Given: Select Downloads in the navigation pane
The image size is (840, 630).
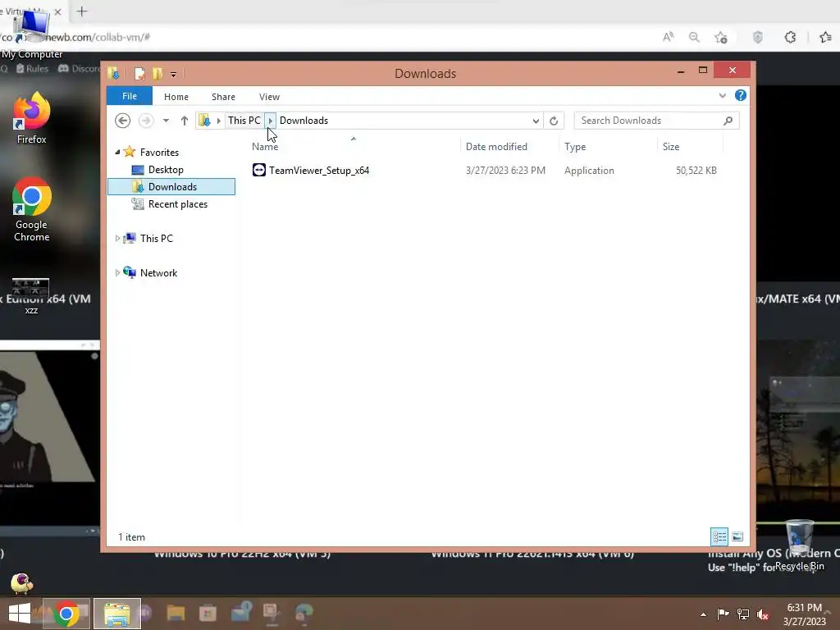Looking at the screenshot, I should (x=171, y=187).
